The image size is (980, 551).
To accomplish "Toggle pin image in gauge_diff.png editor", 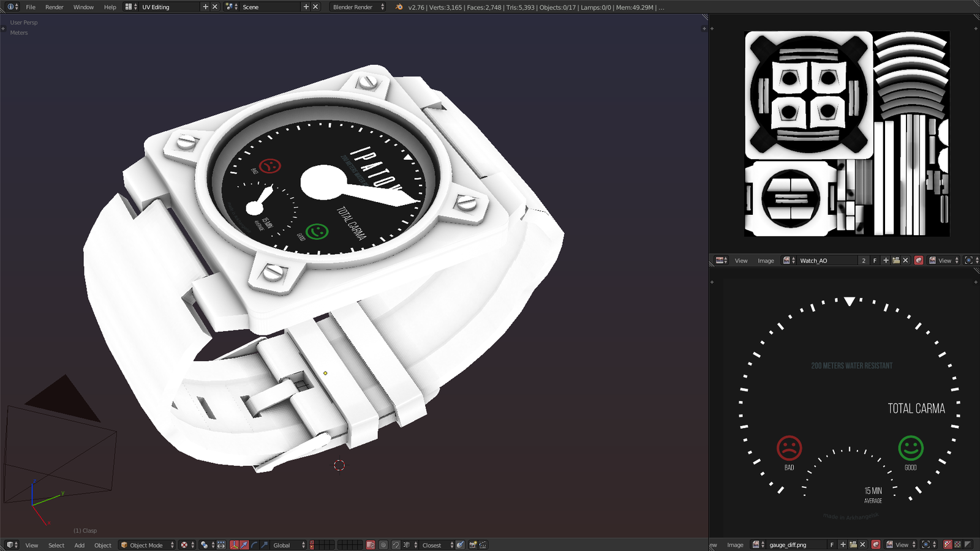I will (876, 545).
